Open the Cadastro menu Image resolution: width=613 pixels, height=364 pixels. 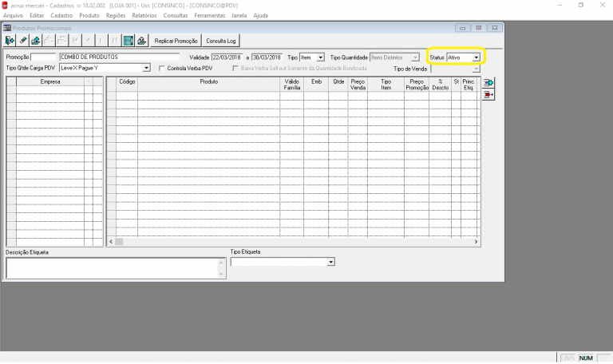click(61, 16)
